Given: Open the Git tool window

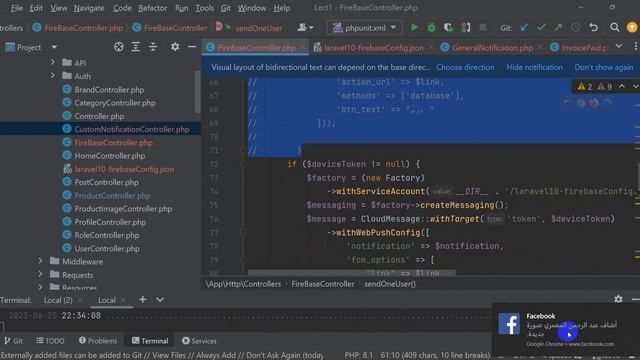Looking at the screenshot, I should pyautogui.click(x=13, y=341).
